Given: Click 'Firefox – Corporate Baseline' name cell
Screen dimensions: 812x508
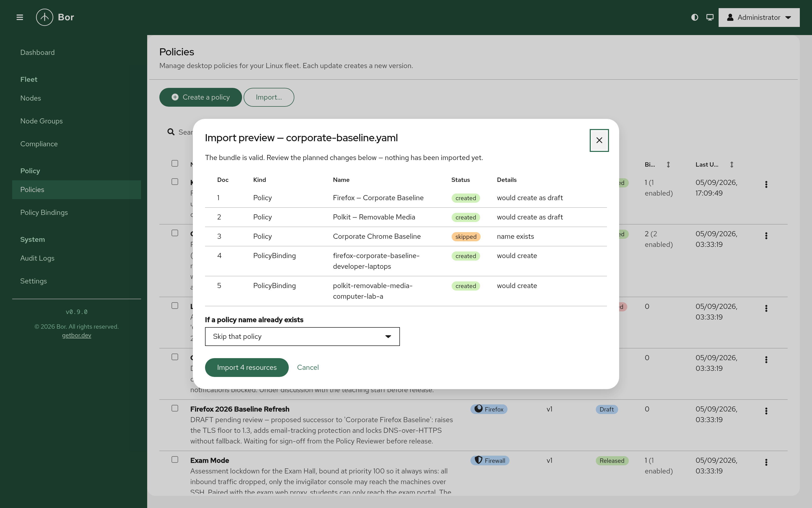Looking at the screenshot, I should [378, 198].
